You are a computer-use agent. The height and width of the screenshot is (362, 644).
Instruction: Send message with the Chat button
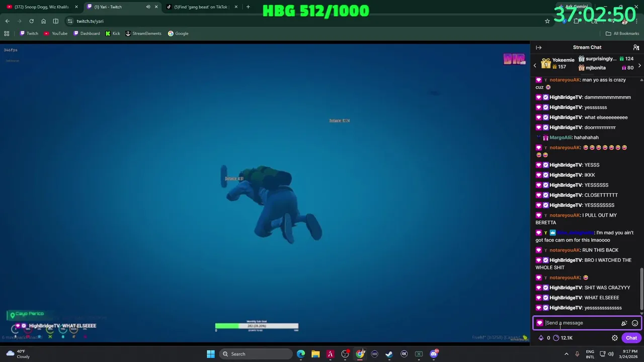631,338
